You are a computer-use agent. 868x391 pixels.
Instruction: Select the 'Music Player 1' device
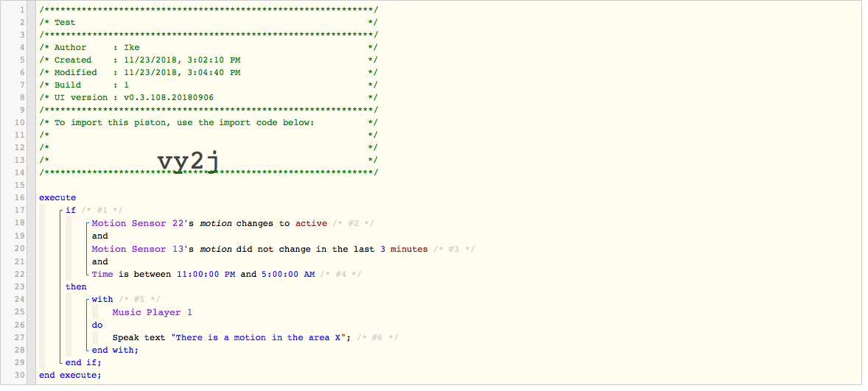coord(153,312)
